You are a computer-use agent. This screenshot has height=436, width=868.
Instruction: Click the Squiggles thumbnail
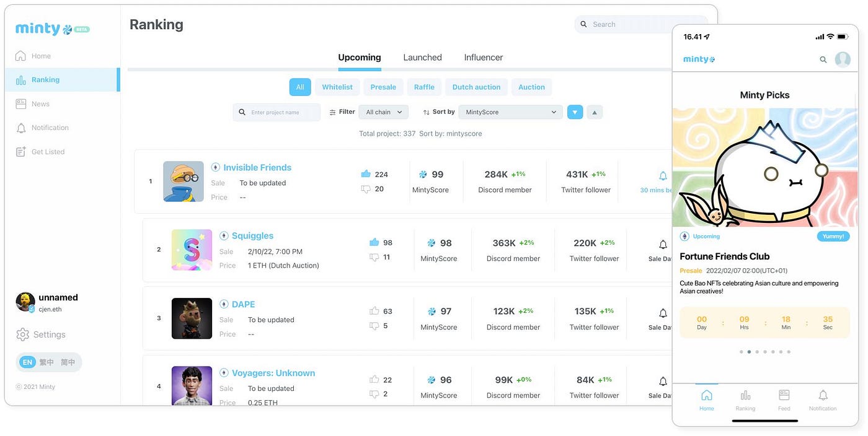[192, 250]
